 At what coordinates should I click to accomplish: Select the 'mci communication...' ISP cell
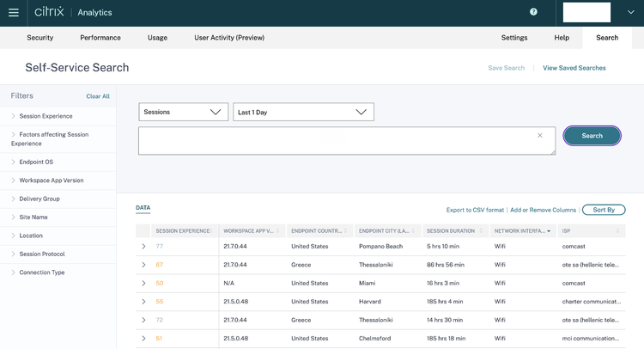[x=591, y=339]
